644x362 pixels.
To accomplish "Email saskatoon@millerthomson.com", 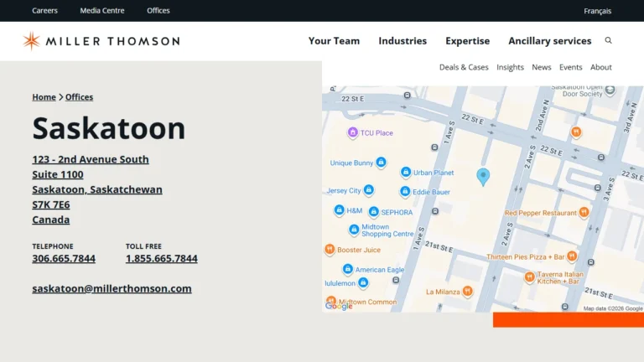I will pyautogui.click(x=112, y=288).
